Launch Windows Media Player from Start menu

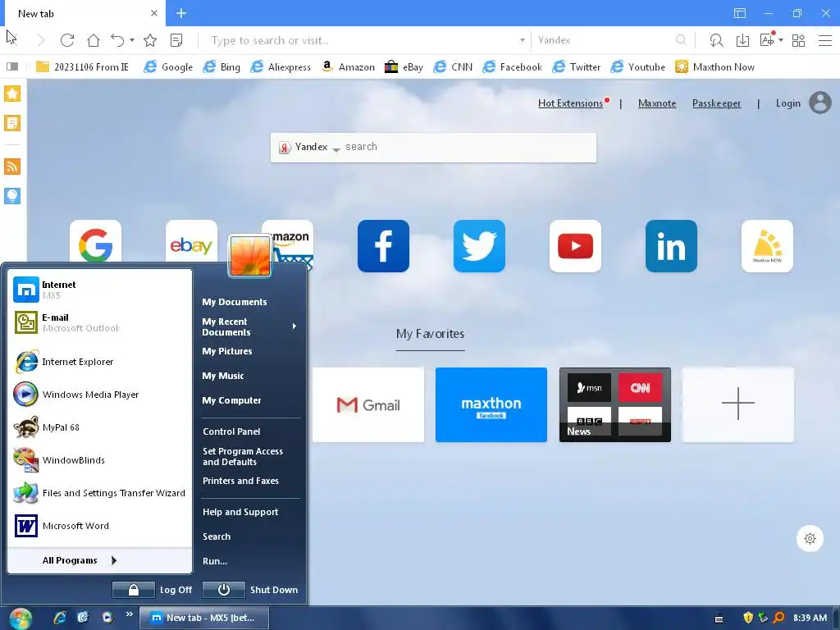99,395
